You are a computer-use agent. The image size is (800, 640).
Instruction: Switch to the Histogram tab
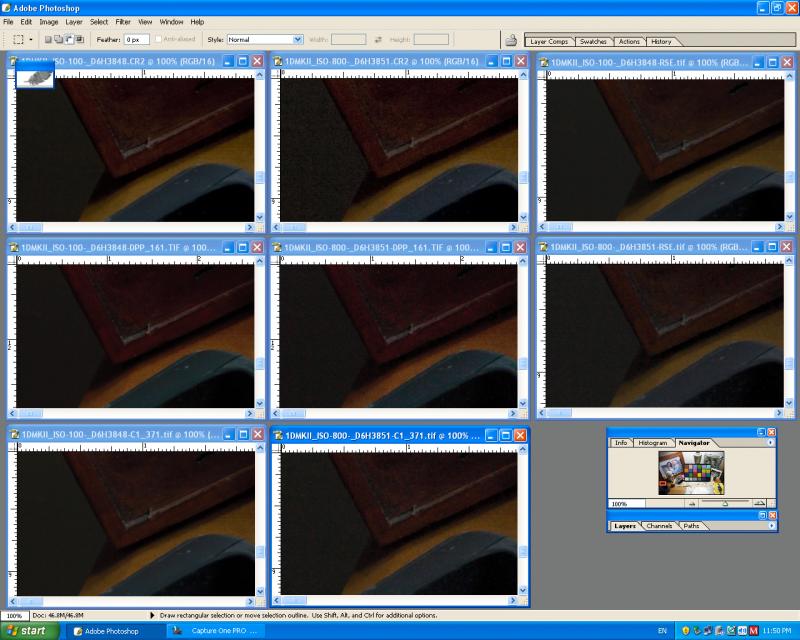tap(653, 442)
